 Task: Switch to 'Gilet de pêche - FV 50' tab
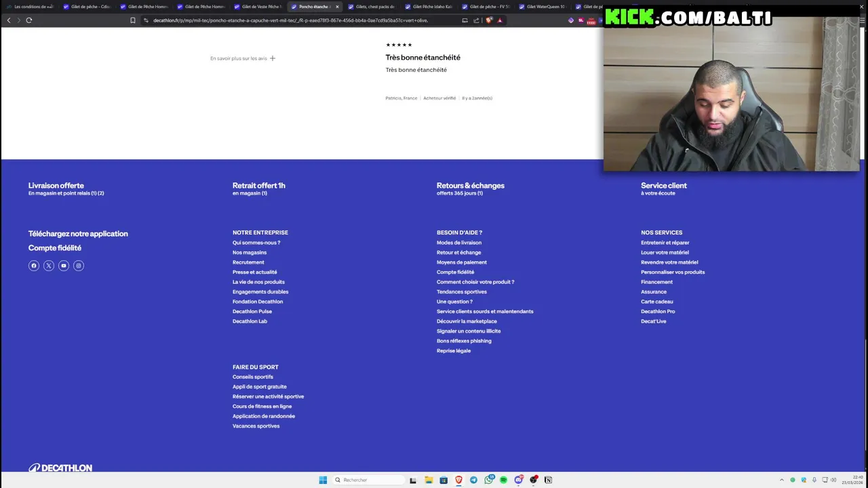486,7
